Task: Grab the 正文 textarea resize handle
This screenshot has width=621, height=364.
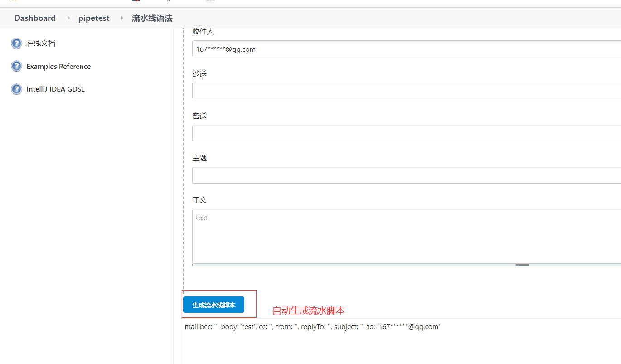Action: tap(523, 265)
